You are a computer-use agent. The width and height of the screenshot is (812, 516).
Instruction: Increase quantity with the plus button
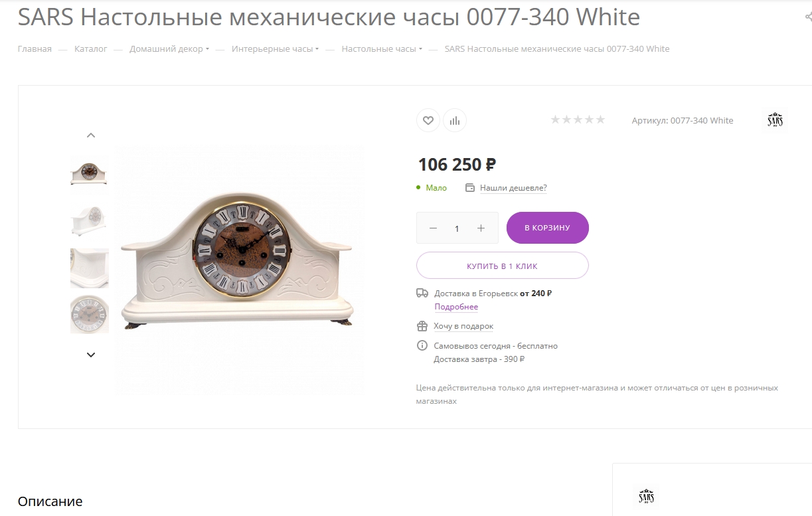(x=481, y=228)
